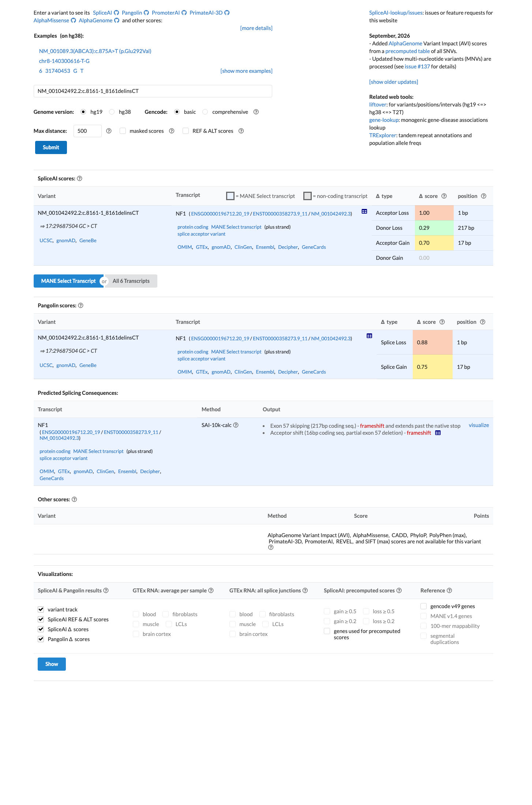Select the hg38 genome version radio
This screenshot has height=805, width=532.
[112, 112]
